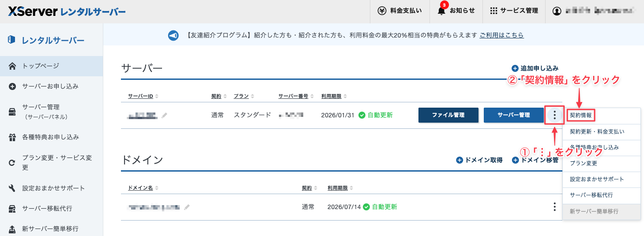
Task: Click 追加申し込み plus link
Action: point(535,68)
